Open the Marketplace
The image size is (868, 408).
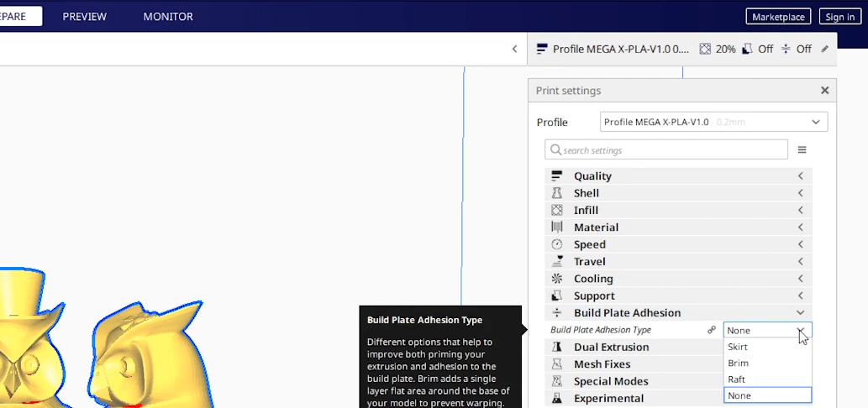pyautogui.click(x=778, y=17)
